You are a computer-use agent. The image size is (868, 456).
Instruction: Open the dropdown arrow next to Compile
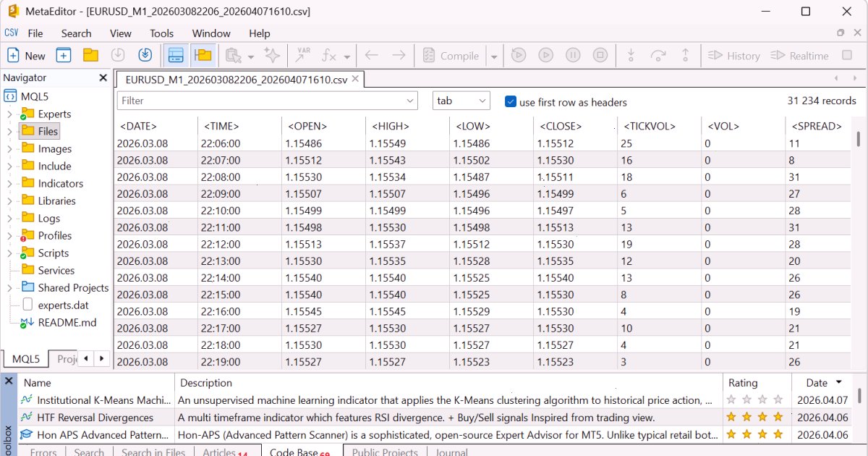point(494,56)
